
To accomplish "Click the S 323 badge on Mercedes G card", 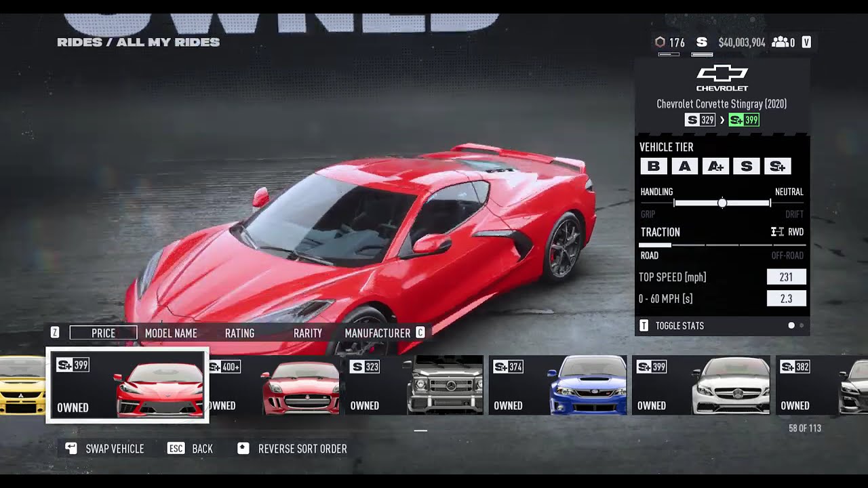I will [x=365, y=367].
